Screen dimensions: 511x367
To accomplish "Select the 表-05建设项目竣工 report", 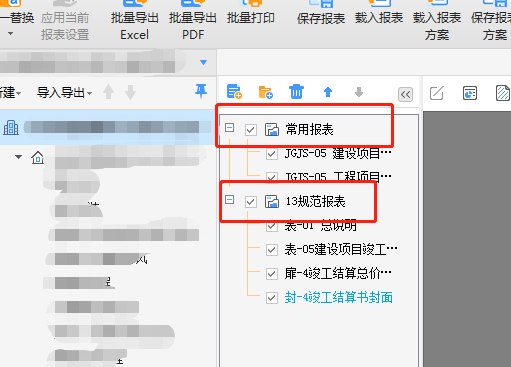I will click(x=341, y=249).
